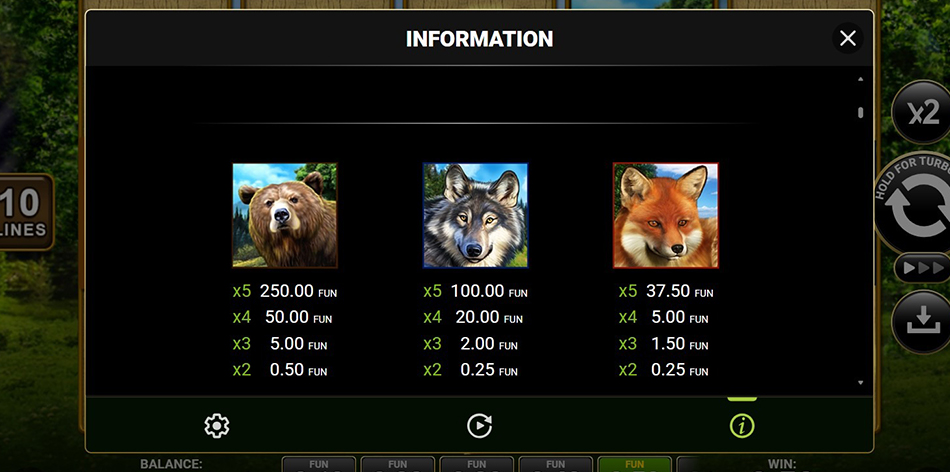Select the info paytable tab icon
Viewport: 950px width, 472px height.
[741, 426]
